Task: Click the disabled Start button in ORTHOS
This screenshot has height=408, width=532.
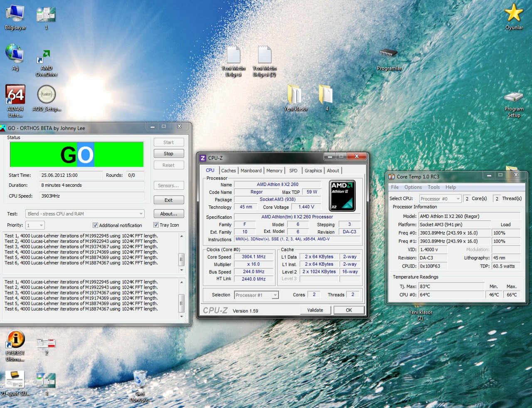Action: tap(168, 142)
